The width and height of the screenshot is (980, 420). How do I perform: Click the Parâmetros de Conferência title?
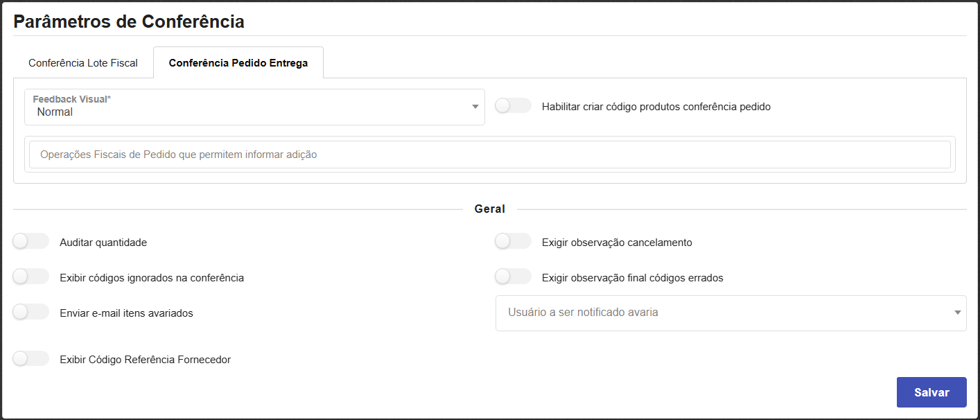point(129,21)
